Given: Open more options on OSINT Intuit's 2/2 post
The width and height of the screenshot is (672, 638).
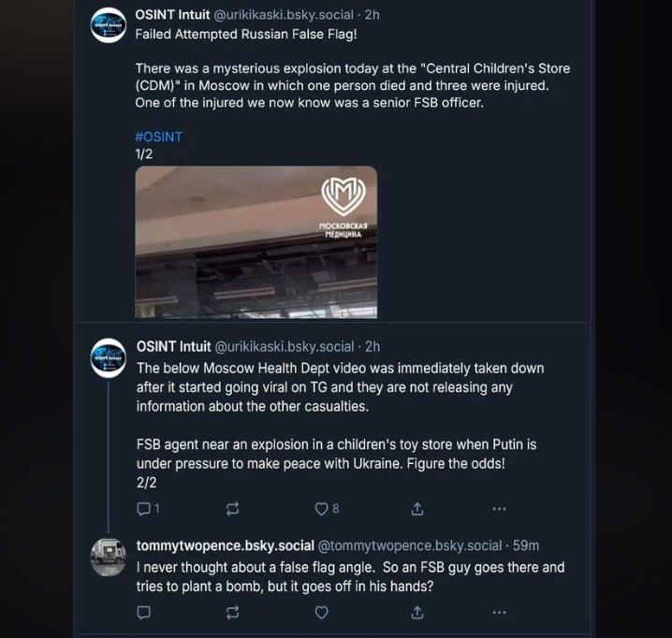Looking at the screenshot, I should pyautogui.click(x=499, y=509).
